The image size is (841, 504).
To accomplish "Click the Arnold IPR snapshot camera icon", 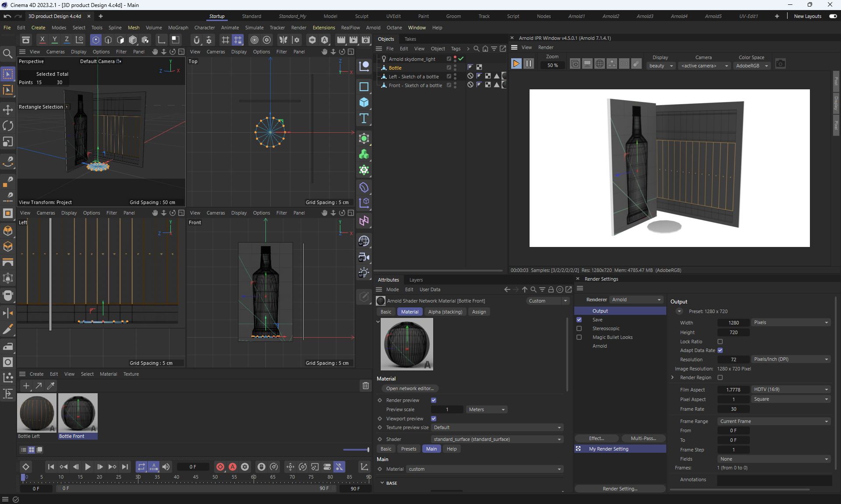I will click(x=780, y=64).
